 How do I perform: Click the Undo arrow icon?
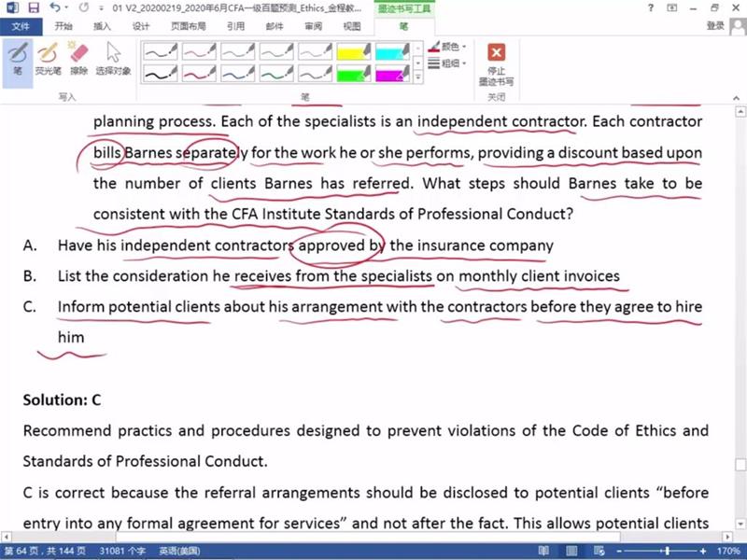[x=55, y=7]
